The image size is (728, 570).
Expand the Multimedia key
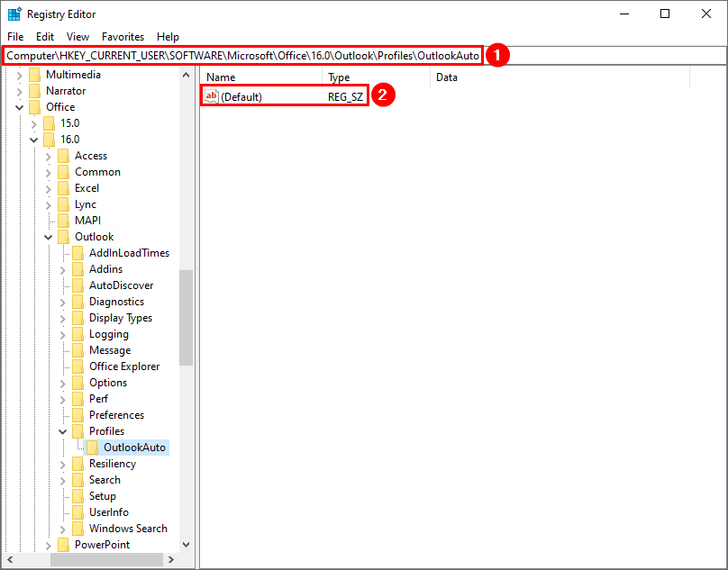pyautogui.click(x=20, y=76)
